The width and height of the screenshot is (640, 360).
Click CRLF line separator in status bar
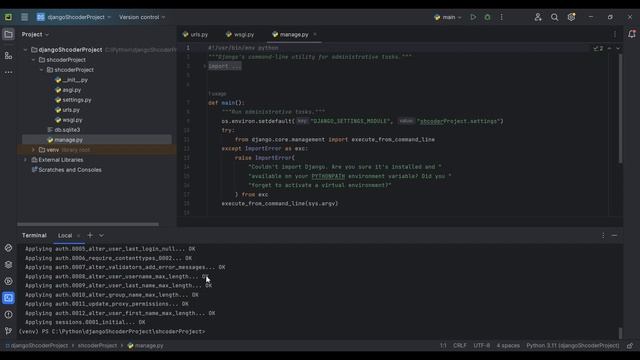click(460, 346)
